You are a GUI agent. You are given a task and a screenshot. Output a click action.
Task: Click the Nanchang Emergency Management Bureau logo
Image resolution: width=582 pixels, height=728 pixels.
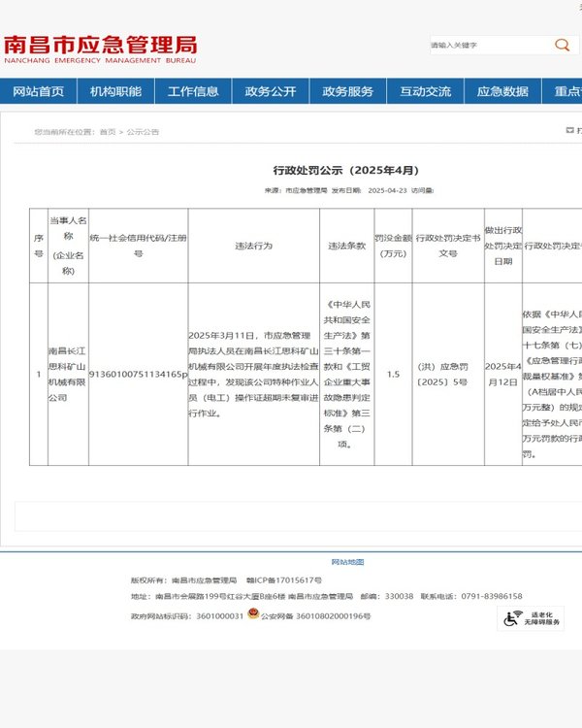(100, 49)
